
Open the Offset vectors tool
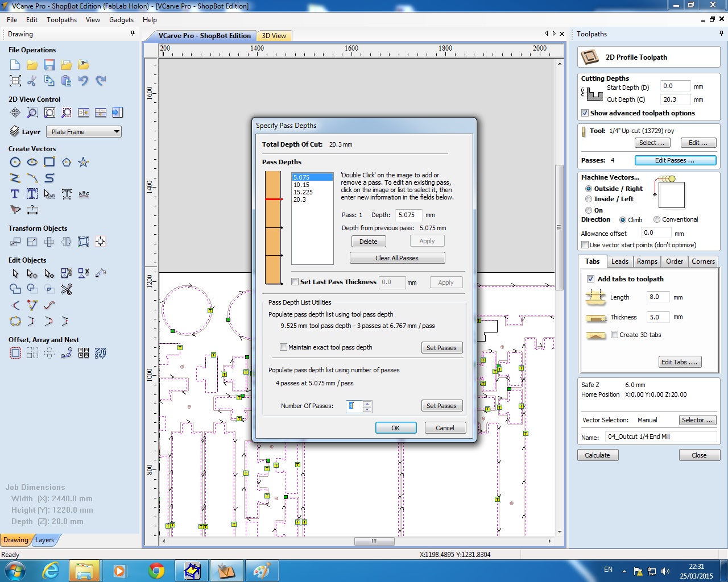15,354
